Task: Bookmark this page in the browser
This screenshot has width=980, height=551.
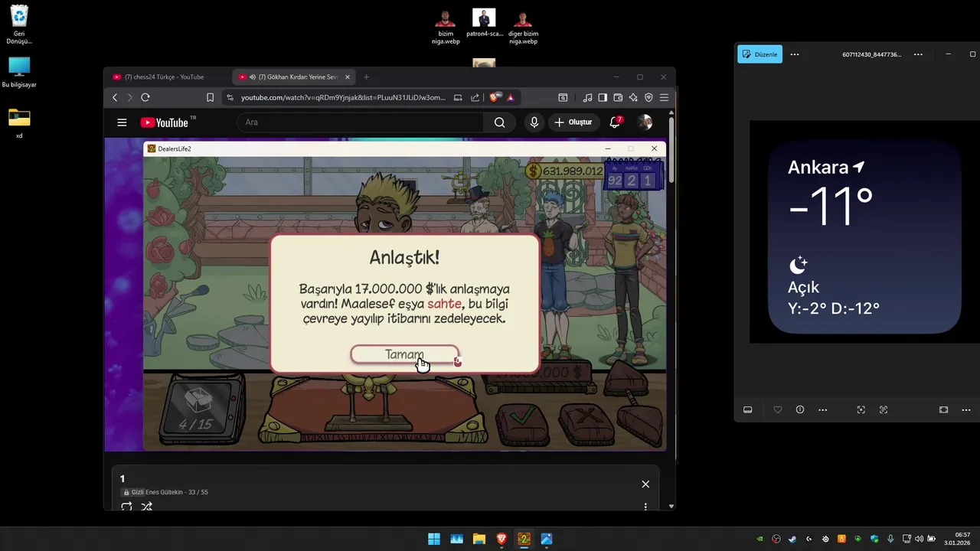Action: pos(210,98)
